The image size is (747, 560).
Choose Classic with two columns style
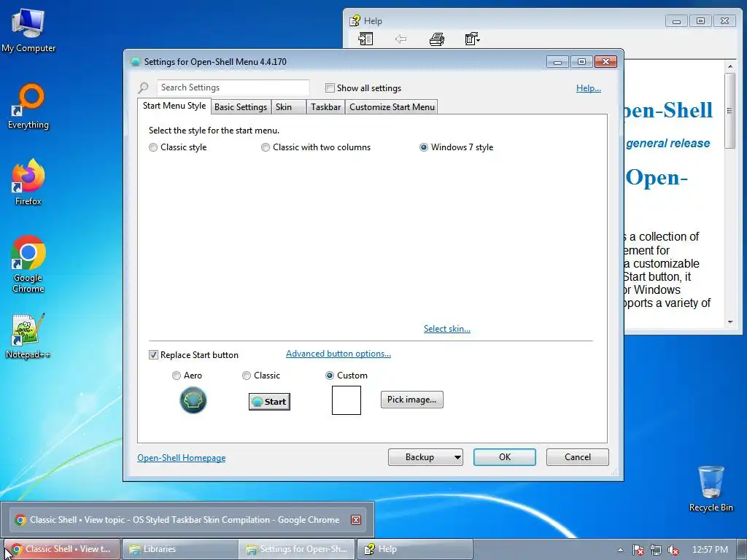point(266,147)
